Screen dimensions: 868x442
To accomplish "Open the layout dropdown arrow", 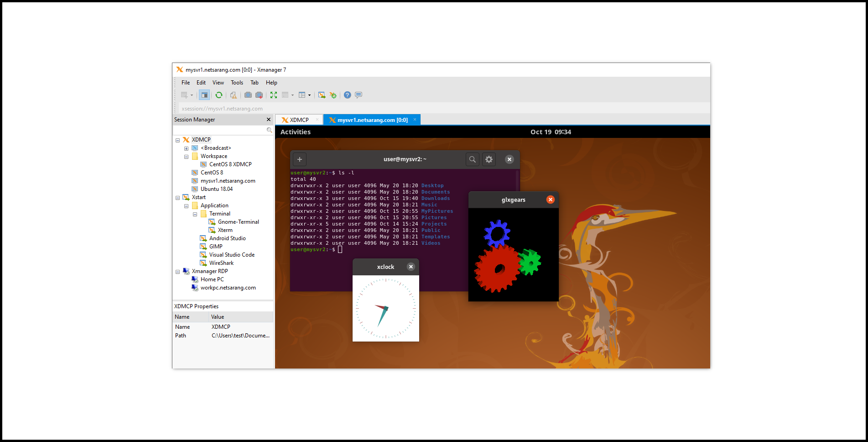I will coord(309,95).
